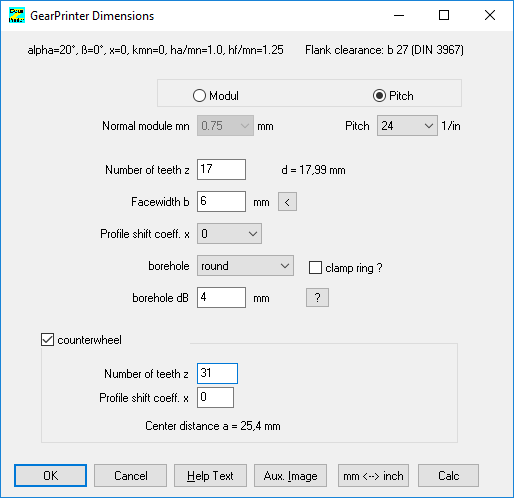Close the GearPrinter Dimensions dialog
The width and height of the screenshot is (514, 498).
pos(490,15)
